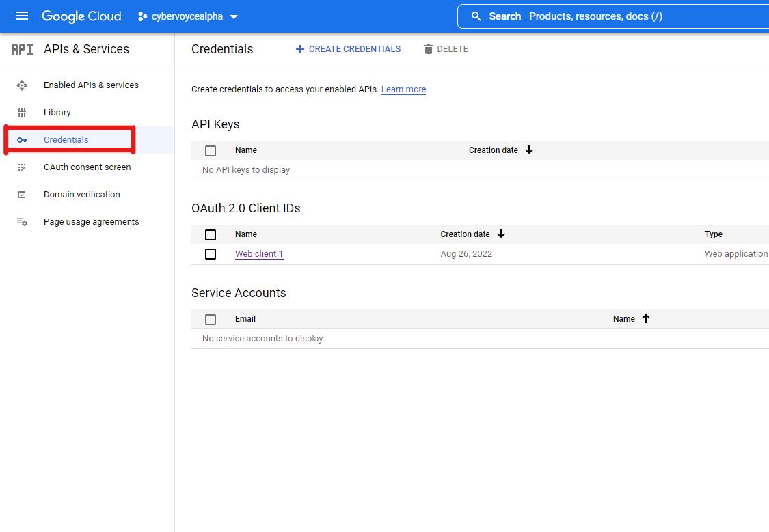769x532 pixels.
Task: Select Enabled APIs & services in the sidebar
Action: pyautogui.click(x=90, y=85)
